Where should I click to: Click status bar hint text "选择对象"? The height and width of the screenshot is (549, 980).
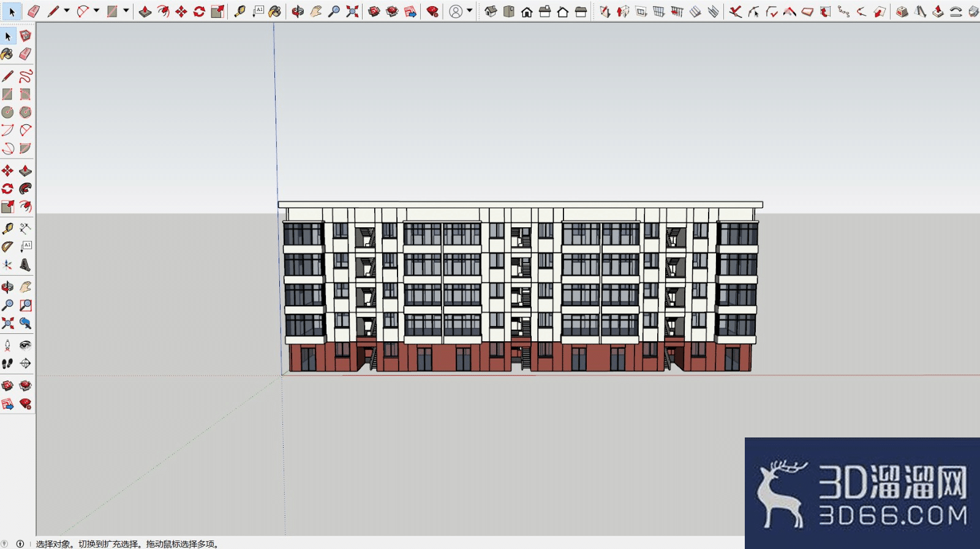[x=52, y=543]
